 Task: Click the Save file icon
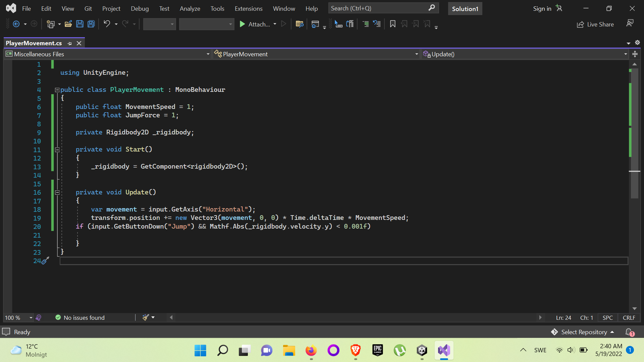click(80, 24)
